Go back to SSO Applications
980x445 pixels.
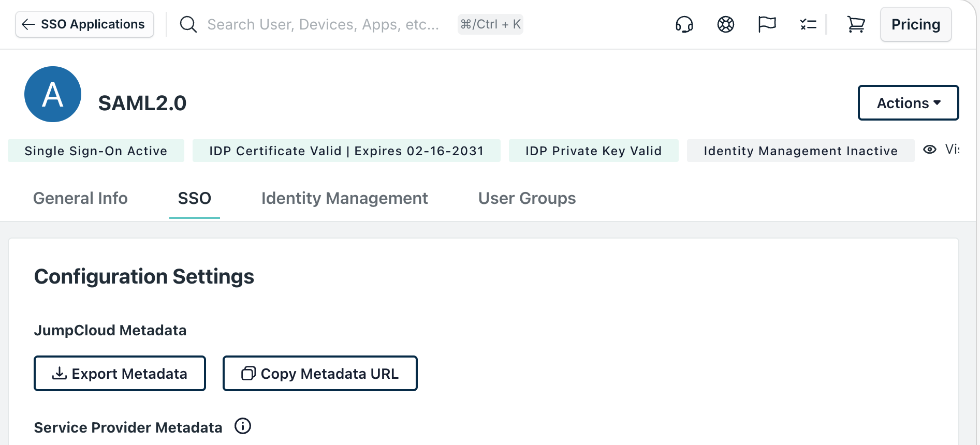(x=84, y=24)
